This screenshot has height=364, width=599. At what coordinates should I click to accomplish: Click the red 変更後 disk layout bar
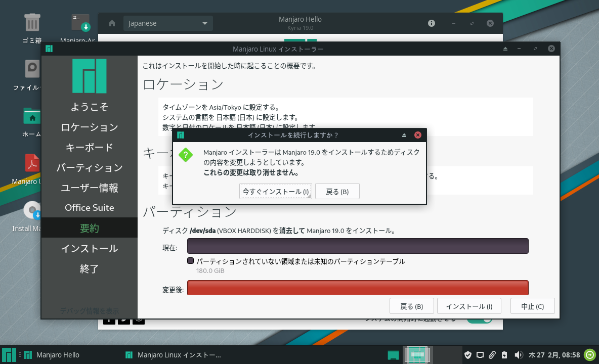(x=358, y=288)
